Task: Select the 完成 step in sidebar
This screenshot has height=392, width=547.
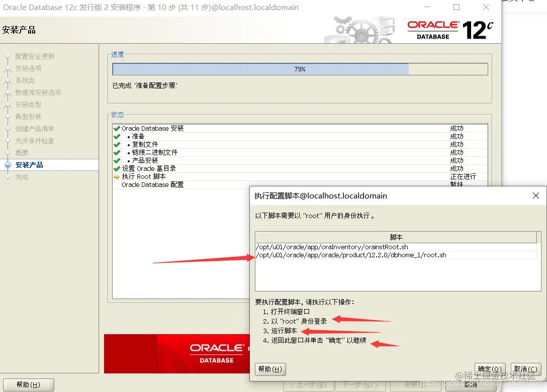Action: pos(22,177)
